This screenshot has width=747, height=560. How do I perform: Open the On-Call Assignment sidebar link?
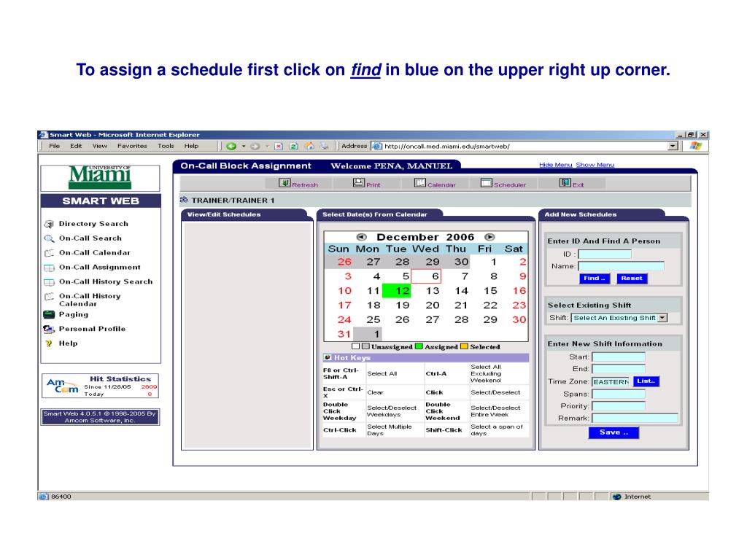tap(99, 268)
